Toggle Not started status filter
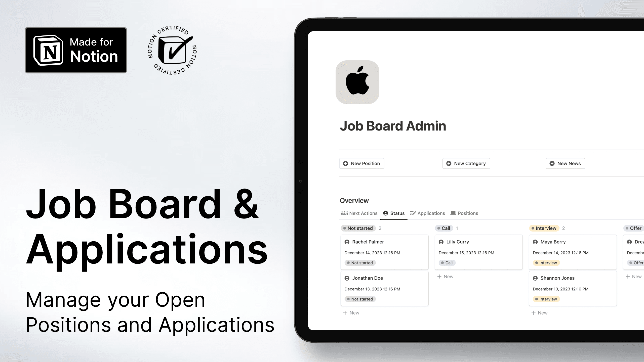644x362 pixels. [x=359, y=228]
